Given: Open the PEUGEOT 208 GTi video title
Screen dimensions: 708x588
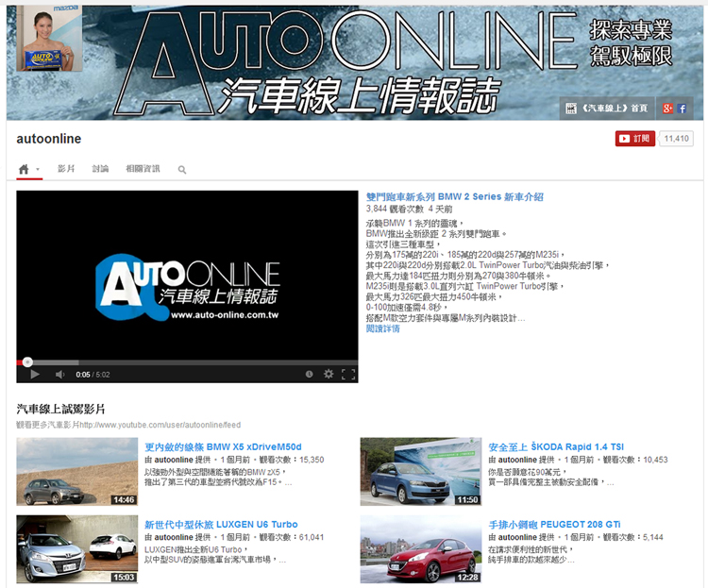Looking at the screenshot, I should [x=554, y=524].
